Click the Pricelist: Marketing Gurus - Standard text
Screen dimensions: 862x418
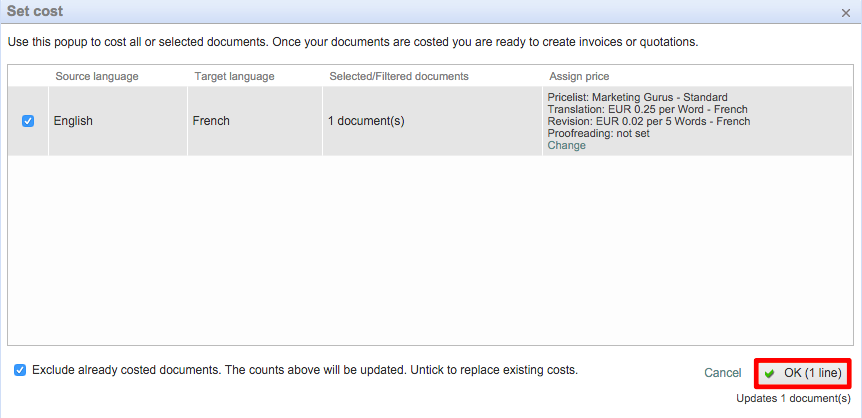pos(637,97)
